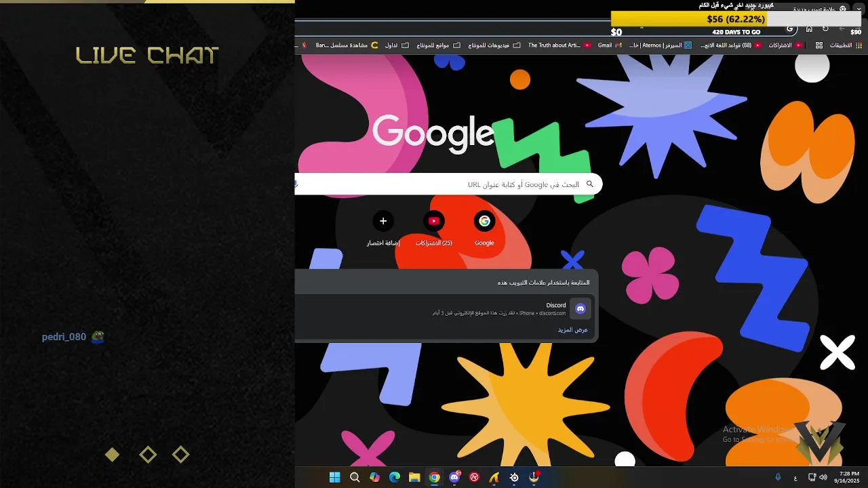Open SteelSeries app in the taskbar
Screen dimensions: 868x488
(x=515, y=477)
